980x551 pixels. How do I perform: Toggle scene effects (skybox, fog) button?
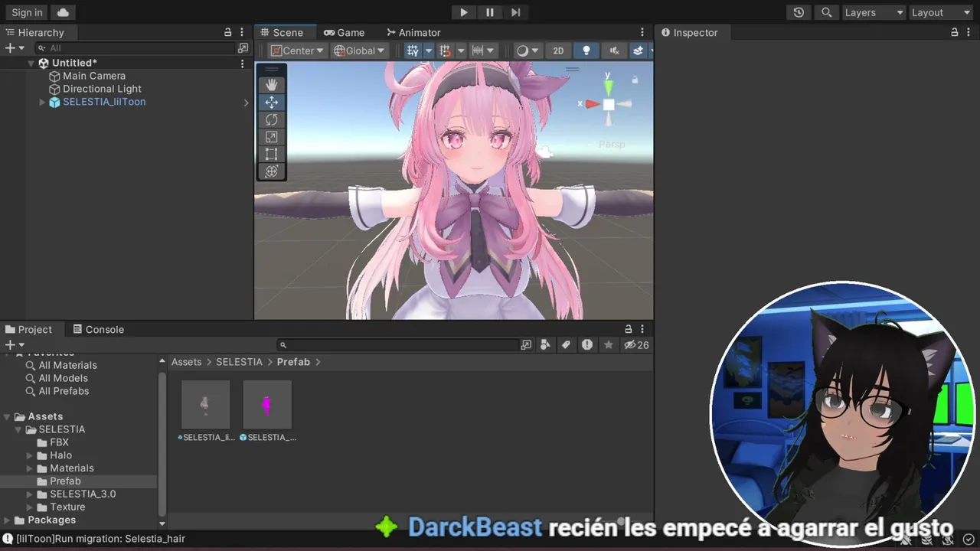pos(638,51)
